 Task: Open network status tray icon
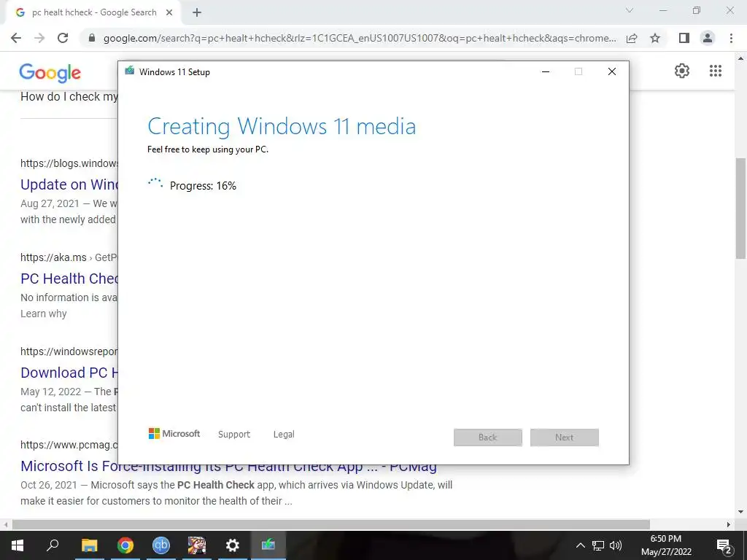[598, 545]
